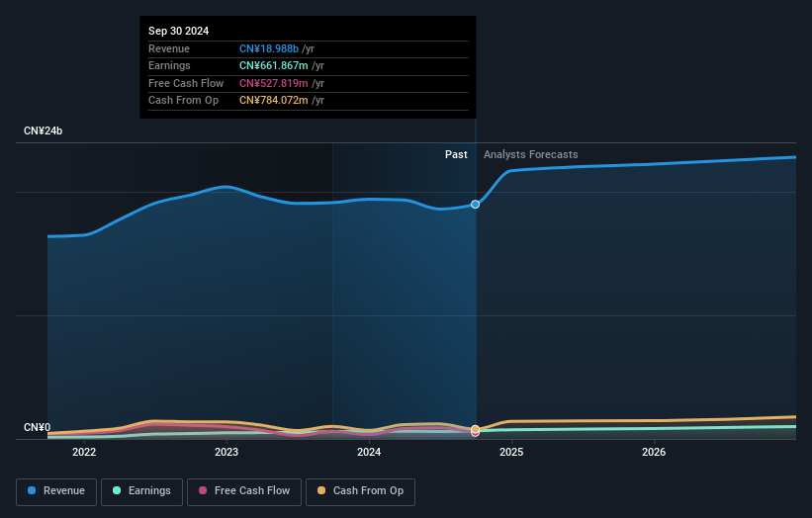Click the CN¥18.988b revenue value

[269, 48]
